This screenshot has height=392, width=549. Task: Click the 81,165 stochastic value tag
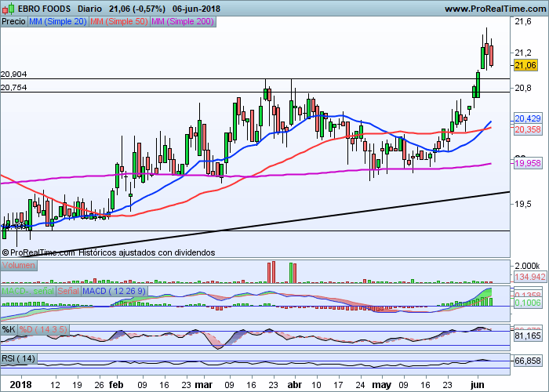(x=528, y=336)
